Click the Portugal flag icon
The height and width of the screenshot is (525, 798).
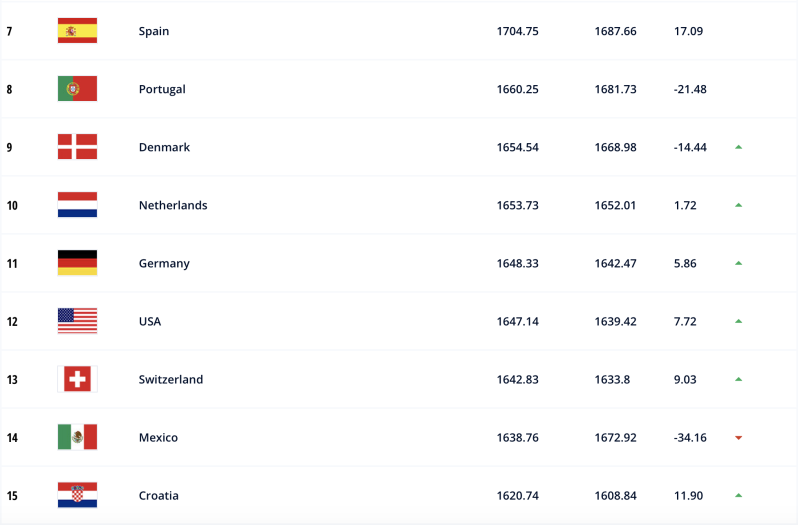[x=77, y=89]
